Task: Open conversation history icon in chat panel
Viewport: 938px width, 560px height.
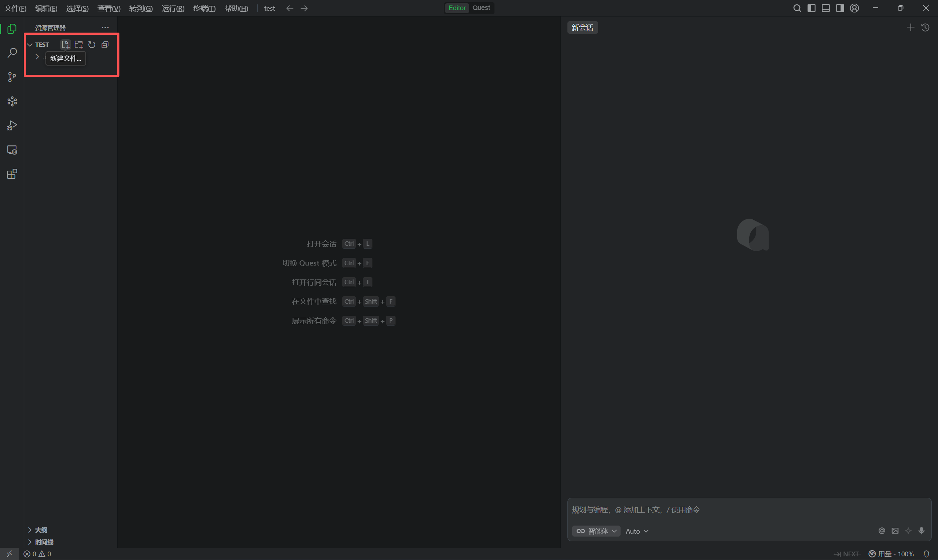Action: click(925, 27)
